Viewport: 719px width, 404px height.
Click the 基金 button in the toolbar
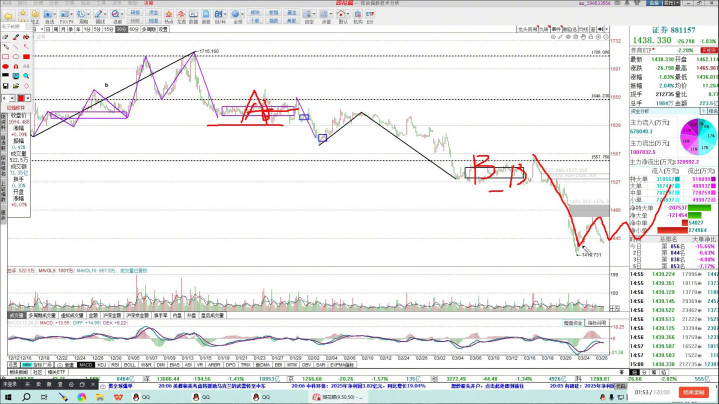coord(292,12)
